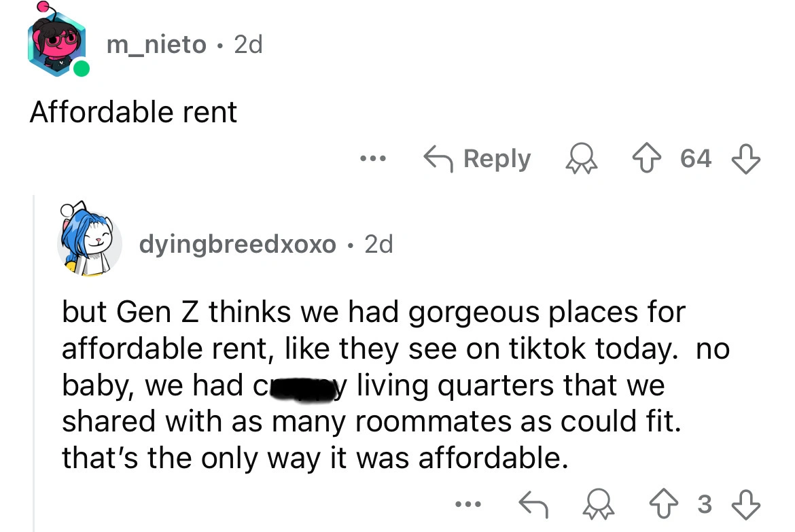Open more options for dyingbreedxoxo's reply

click(467, 504)
